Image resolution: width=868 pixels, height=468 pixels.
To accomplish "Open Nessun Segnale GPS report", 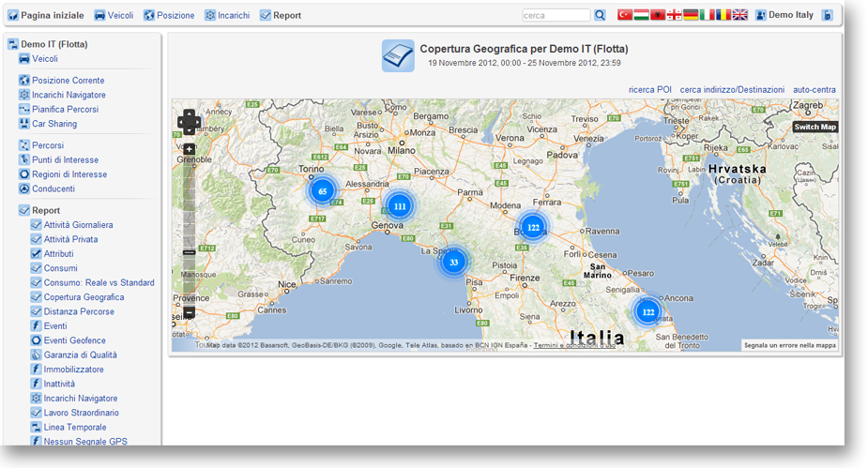I will click(79, 442).
